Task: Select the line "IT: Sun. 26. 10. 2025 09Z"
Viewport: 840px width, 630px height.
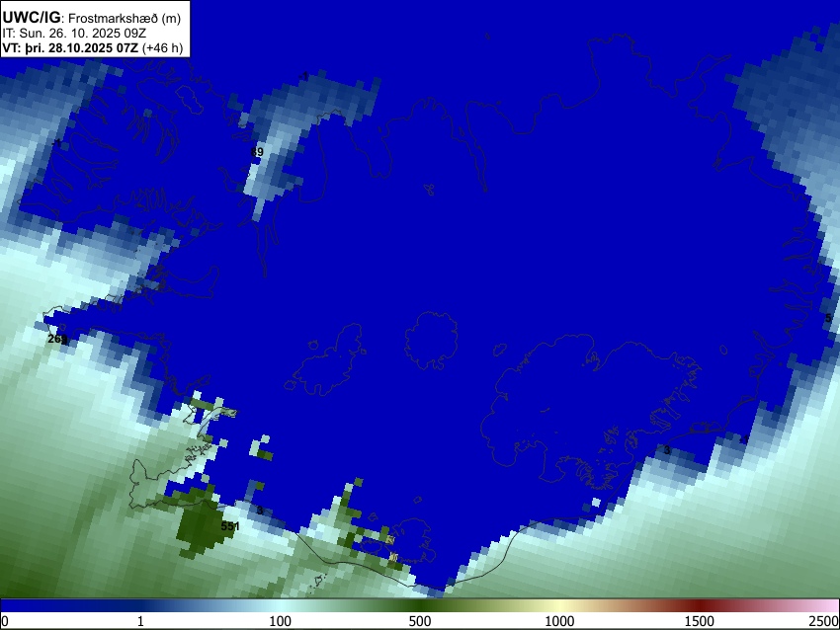Action: click(74, 34)
